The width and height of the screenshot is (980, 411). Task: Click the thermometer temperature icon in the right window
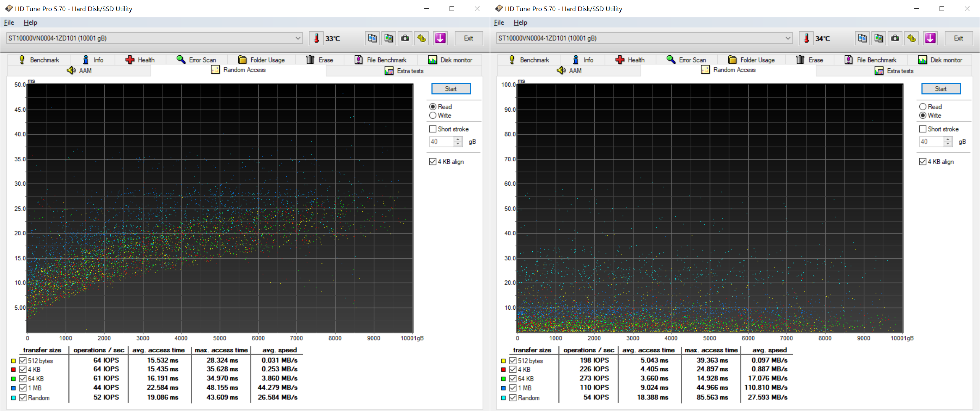pyautogui.click(x=806, y=39)
